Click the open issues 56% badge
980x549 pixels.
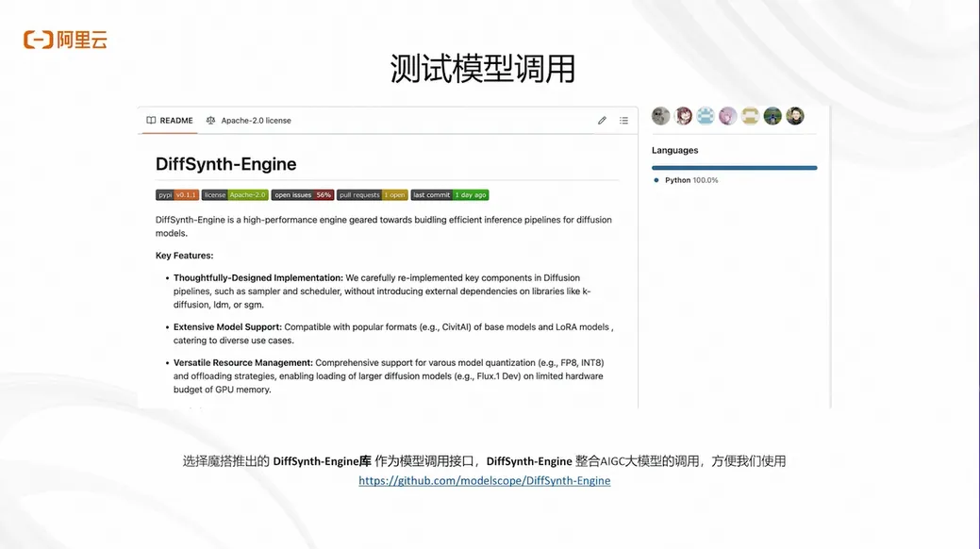coord(303,195)
